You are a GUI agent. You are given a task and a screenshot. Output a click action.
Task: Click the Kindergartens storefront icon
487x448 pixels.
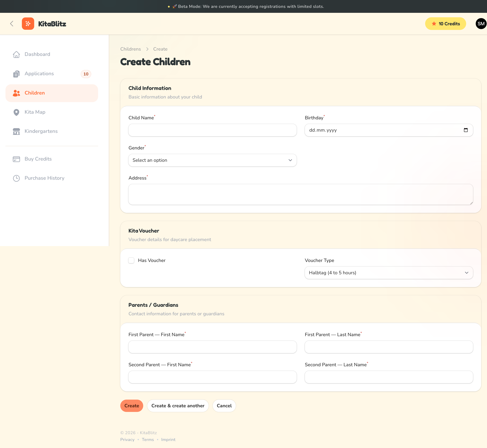[x=16, y=131]
